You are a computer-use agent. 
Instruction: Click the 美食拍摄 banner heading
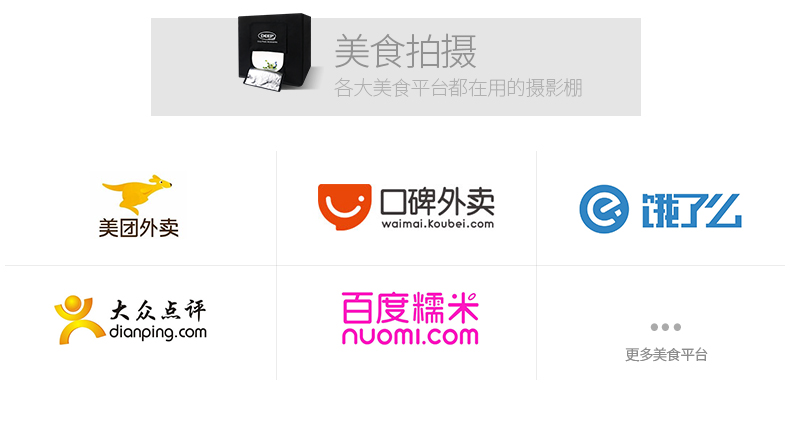point(406,51)
